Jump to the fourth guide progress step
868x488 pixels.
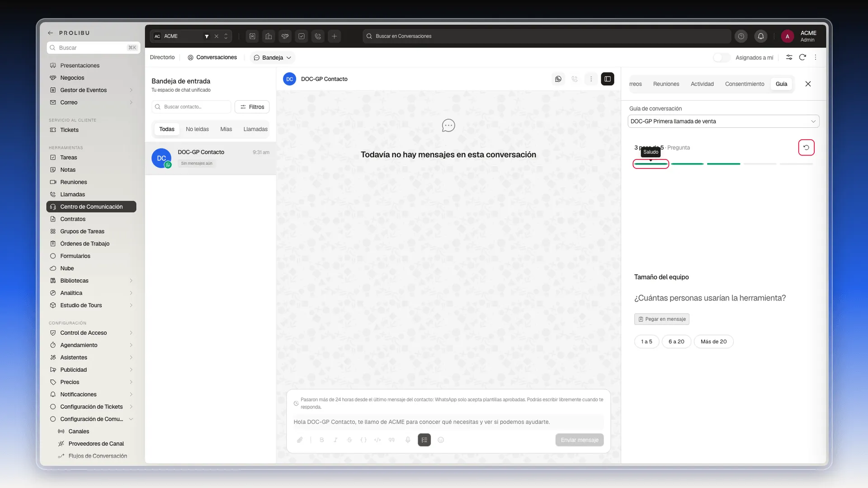(x=760, y=164)
